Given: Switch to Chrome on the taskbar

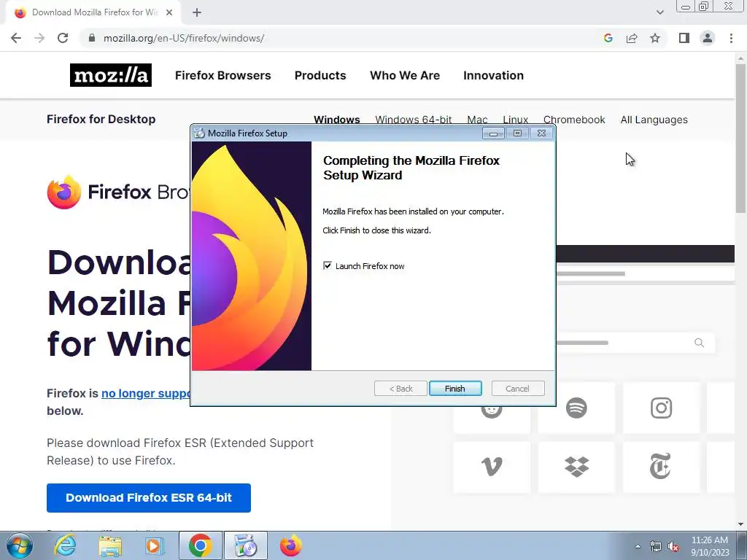Looking at the screenshot, I should (200, 545).
